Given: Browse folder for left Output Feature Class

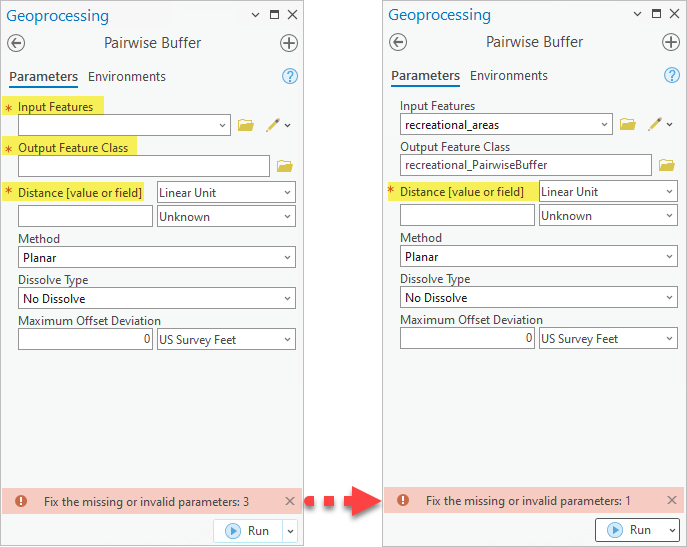Looking at the screenshot, I should [284, 166].
